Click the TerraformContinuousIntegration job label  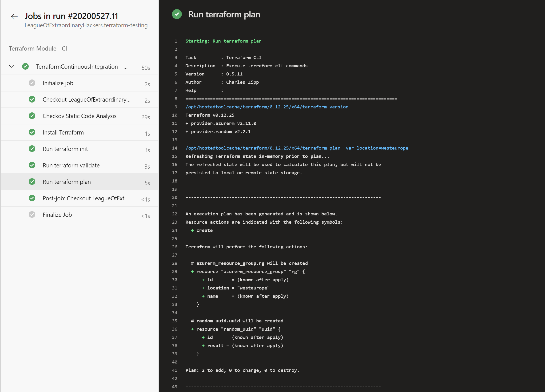point(82,67)
